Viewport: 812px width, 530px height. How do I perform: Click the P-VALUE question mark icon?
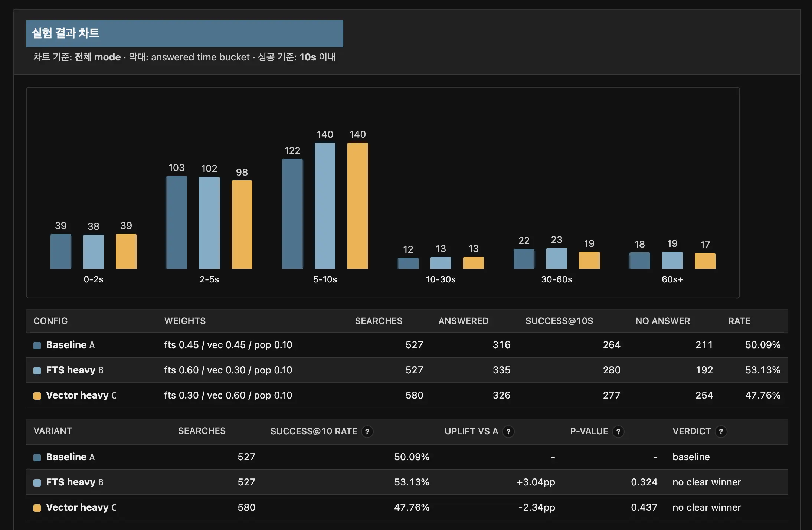point(618,431)
